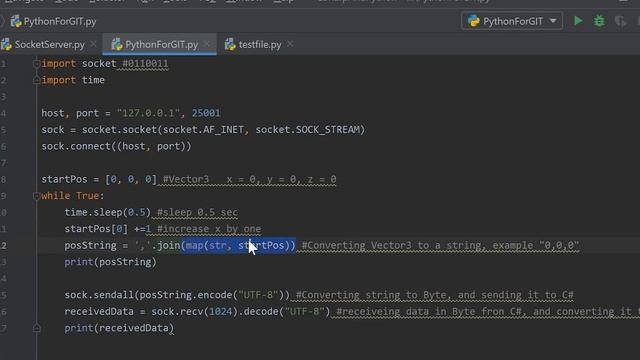Collapse the import block fold marker
The width and height of the screenshot is (640, 360).
click(36, 64)
